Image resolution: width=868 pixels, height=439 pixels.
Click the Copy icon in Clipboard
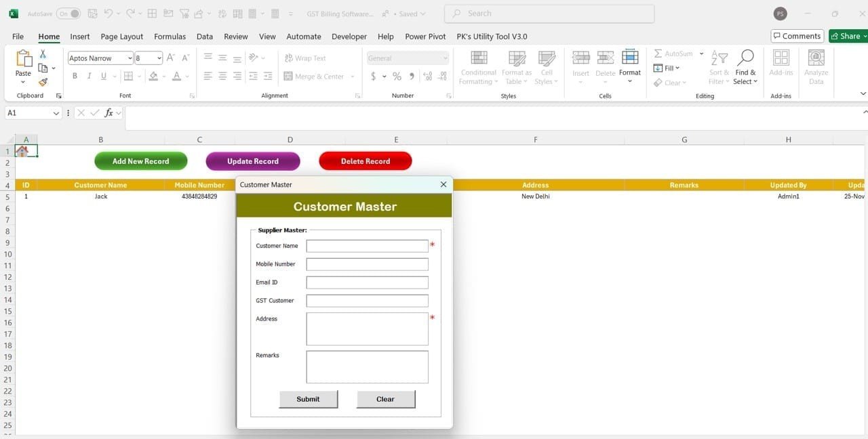[43, 68]
